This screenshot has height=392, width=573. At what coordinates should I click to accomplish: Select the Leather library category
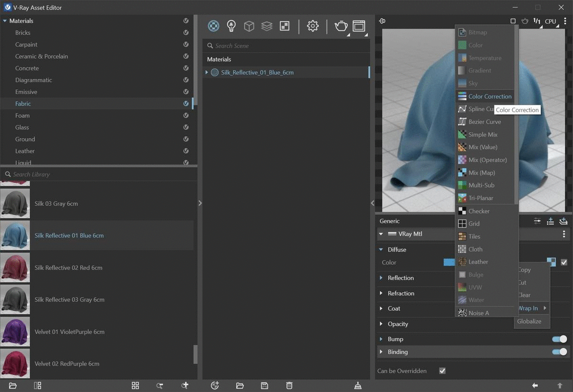pos(25,151)
